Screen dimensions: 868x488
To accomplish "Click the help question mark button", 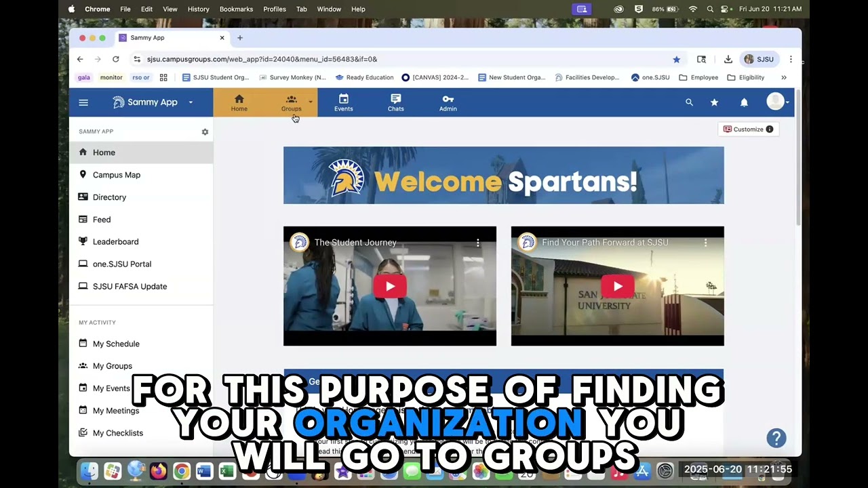I will pos(776,438).
